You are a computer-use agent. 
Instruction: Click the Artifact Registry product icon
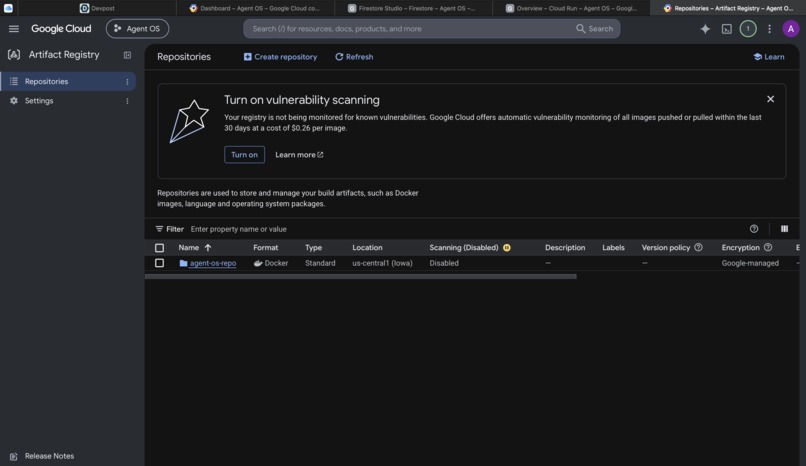(x=14, y=54)
